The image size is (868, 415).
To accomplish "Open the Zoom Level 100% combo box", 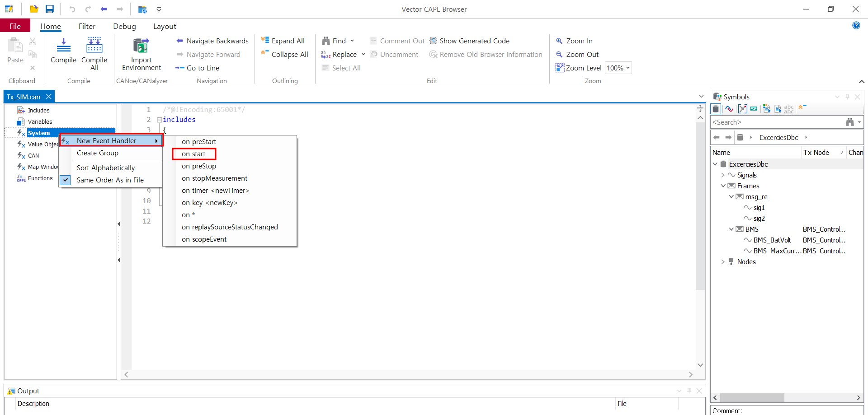I will [618, 68].
